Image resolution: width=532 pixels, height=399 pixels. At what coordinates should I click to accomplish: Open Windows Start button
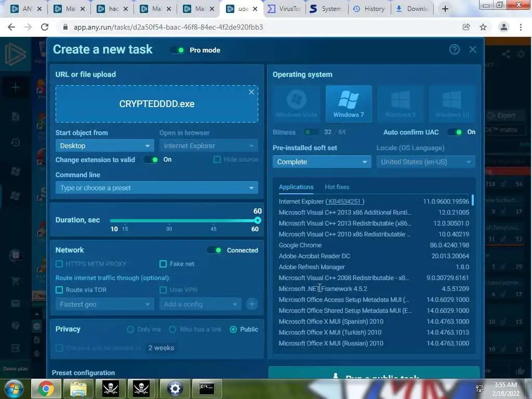(x=14, y=389)
